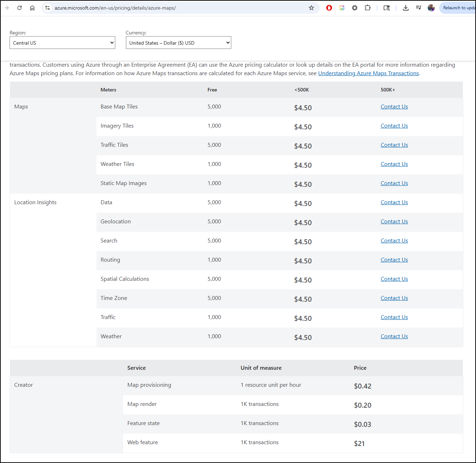Viewport: 476px width, 463px height.
Task: View site information icon in address bar
Action: point(48,8)
